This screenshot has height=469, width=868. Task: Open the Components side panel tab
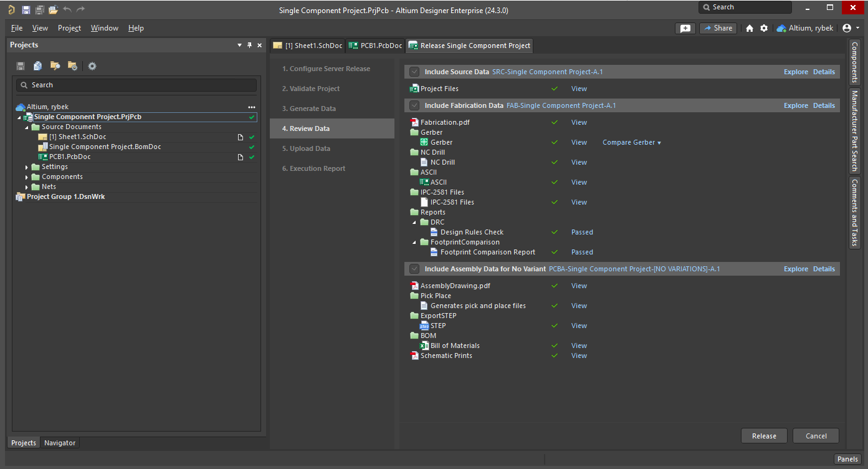pos(855,62)
